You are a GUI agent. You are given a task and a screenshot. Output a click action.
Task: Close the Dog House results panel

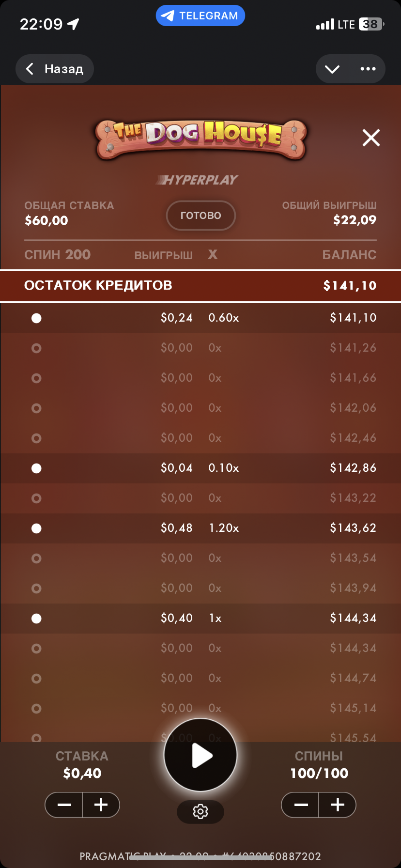point(371,138)
